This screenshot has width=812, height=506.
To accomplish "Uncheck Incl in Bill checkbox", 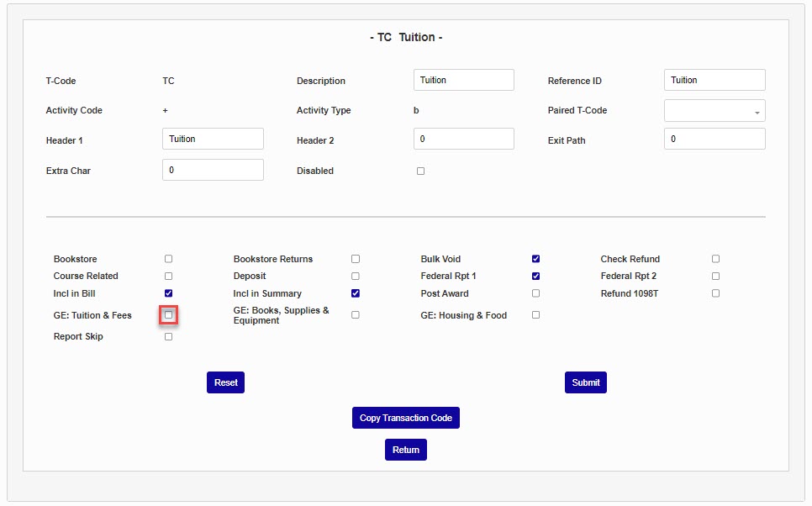I will pyautogui.click(x=169, y=293).
